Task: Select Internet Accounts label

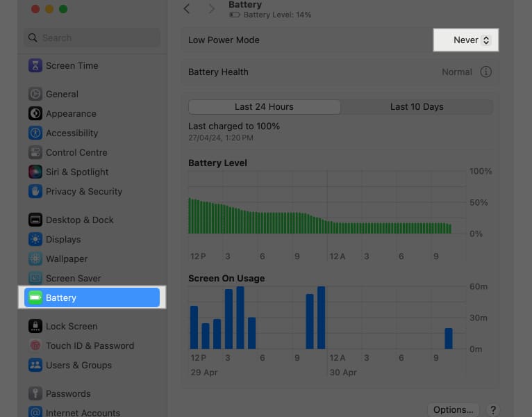Action: tap(83, 413)
